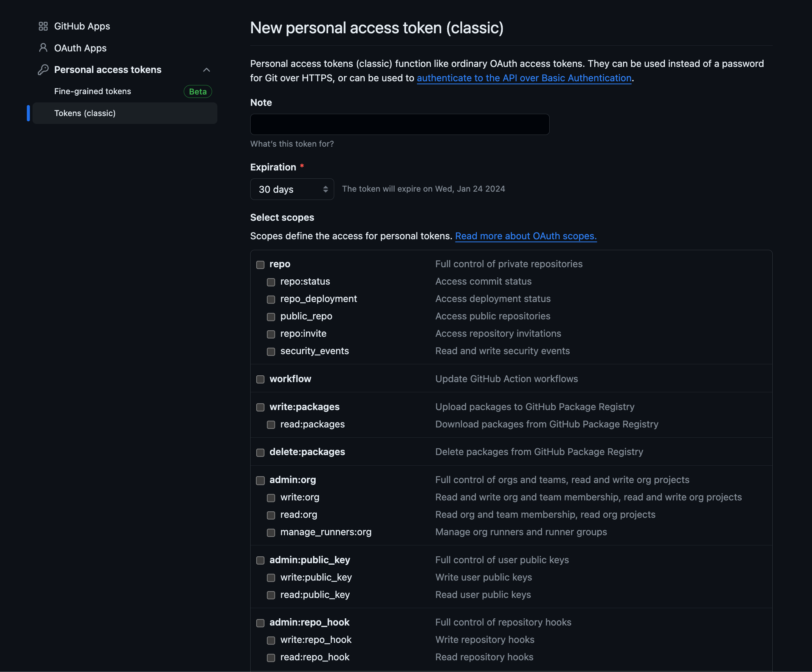Enable the repo scope checkbox

pos(260,265)
